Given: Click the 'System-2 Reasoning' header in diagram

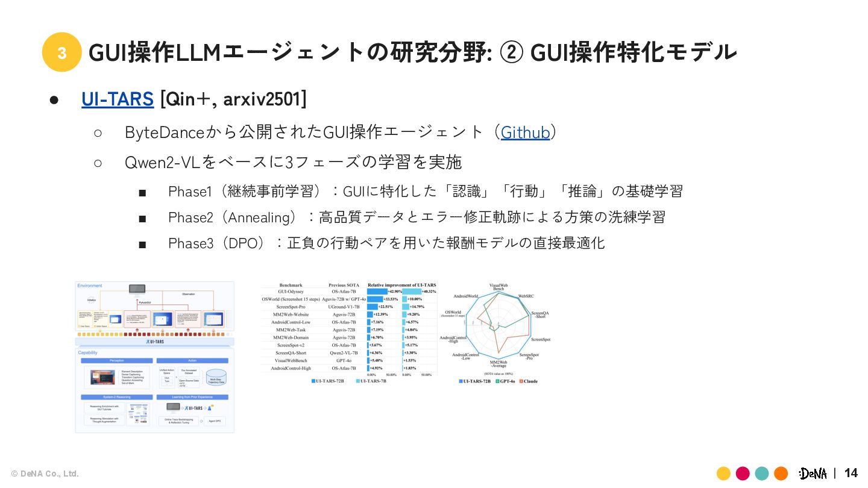Looking at the screenshot, I should tap(117, 397).
